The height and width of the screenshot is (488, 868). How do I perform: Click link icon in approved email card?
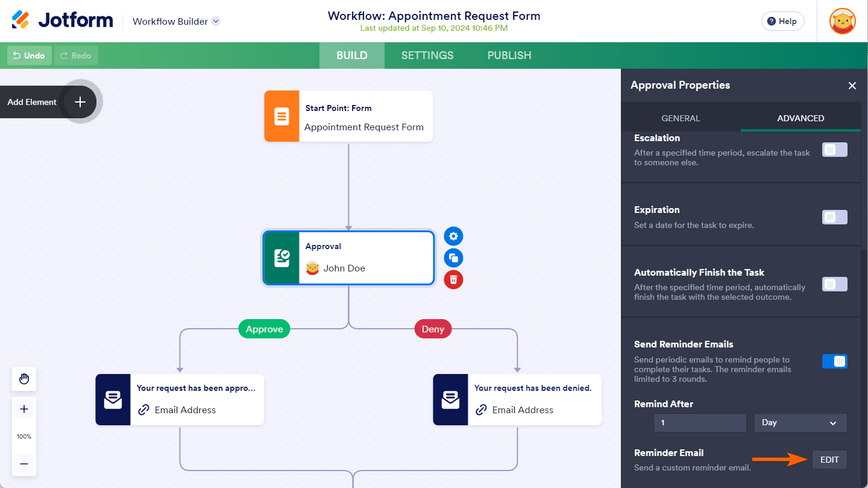point(143,410)
